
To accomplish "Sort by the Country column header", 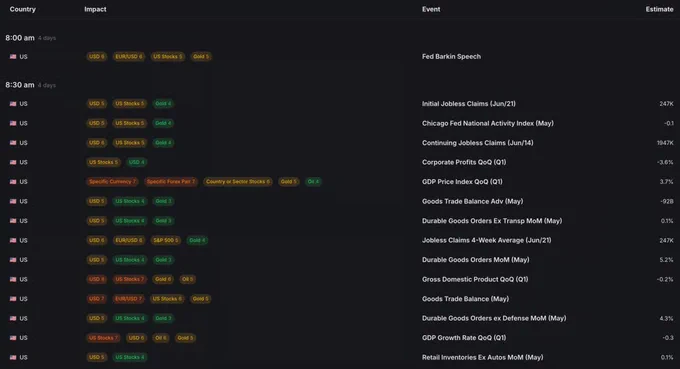I will [x=23, y=9].
